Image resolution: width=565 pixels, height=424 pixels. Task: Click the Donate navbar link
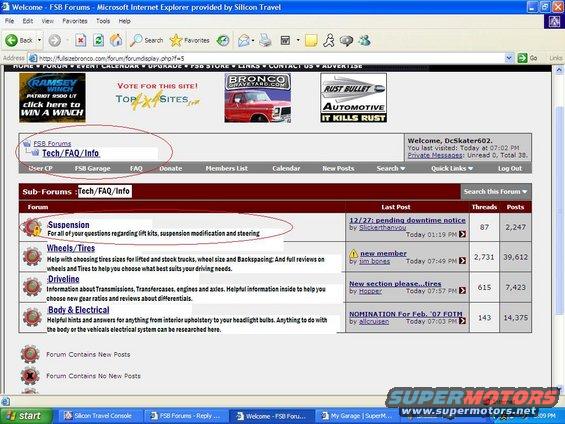pos(171,168)
